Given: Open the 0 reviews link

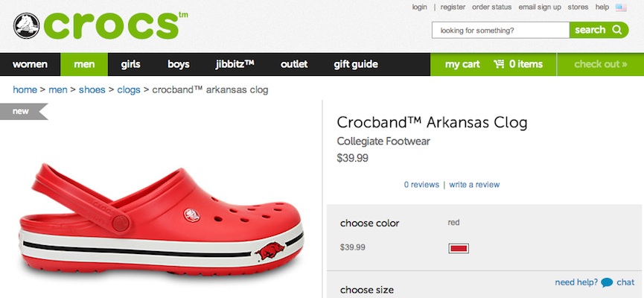Looking at the screenshot, I should coord(421,185).
